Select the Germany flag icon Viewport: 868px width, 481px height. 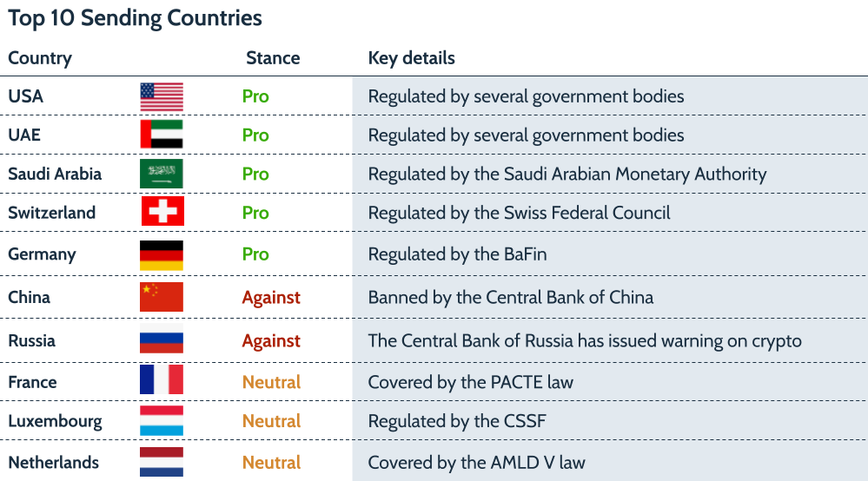[162, 254]
